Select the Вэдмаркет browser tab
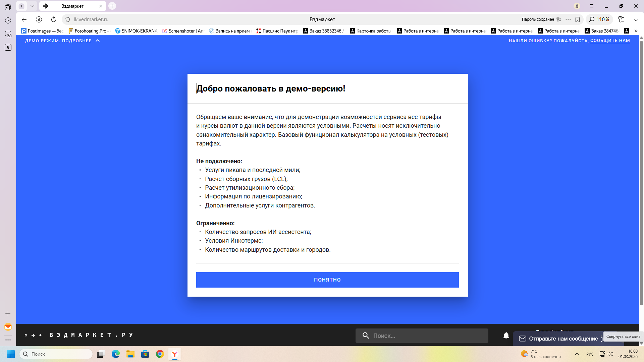Image resolution: width=644 pixels, height=362 pixels. pos(72,6)
